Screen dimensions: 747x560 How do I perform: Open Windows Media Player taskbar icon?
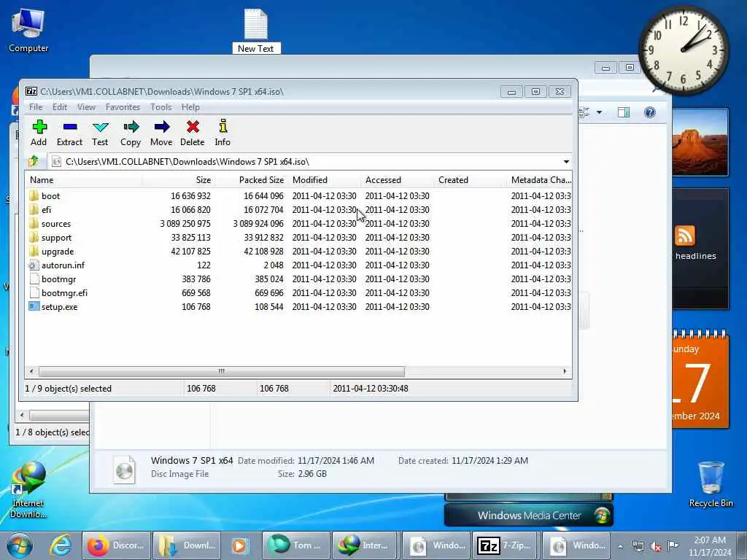click(x=239, y=545)
